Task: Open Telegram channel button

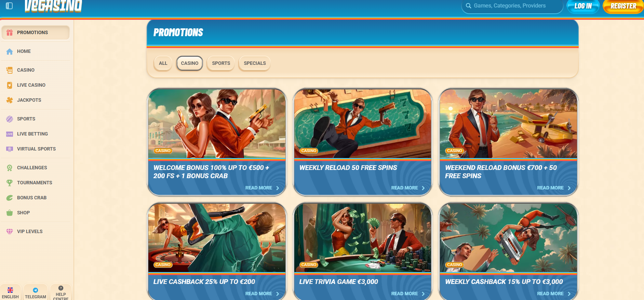Action: coord(36,292)
